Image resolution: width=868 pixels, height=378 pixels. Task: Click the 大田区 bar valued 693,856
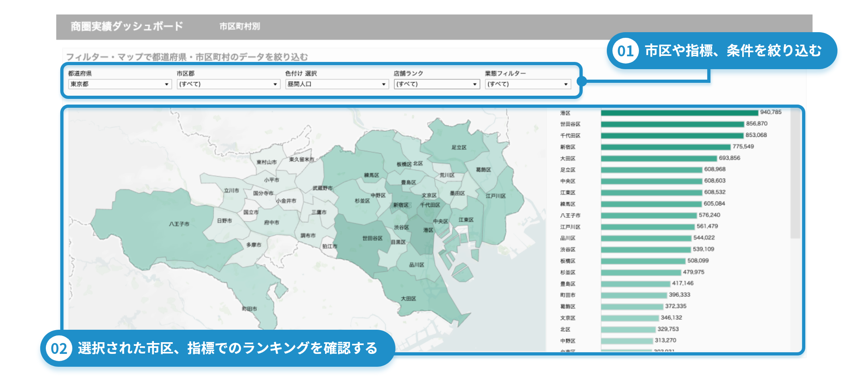(659, 158)
